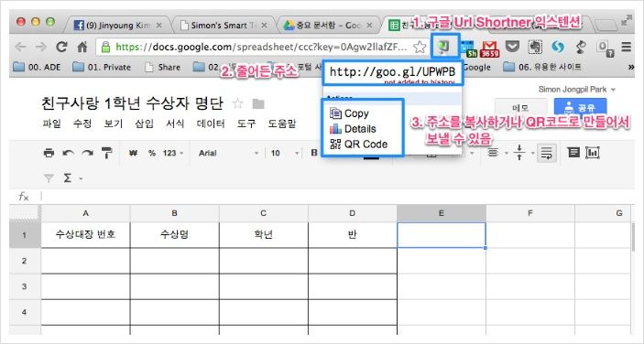Insert a comment from the toolbar
The width and height of the screenshot is (644, 344).
(x=573, y=153)
